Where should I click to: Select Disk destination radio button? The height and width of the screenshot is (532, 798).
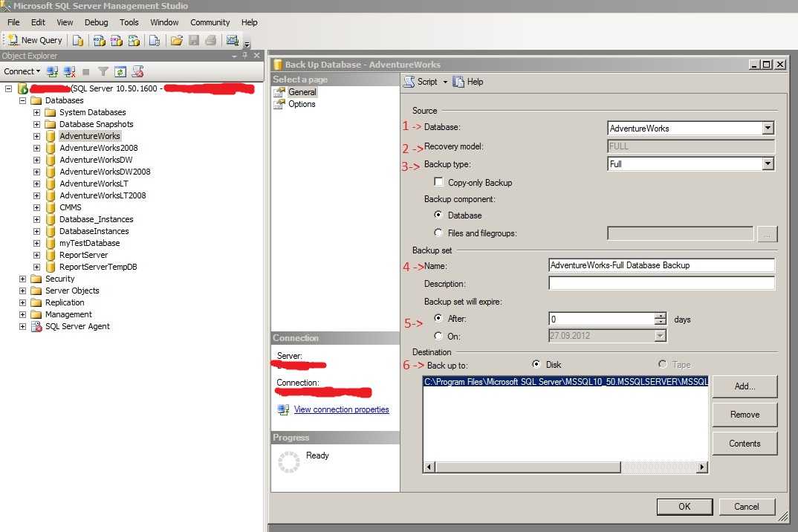tap(536, 364)
